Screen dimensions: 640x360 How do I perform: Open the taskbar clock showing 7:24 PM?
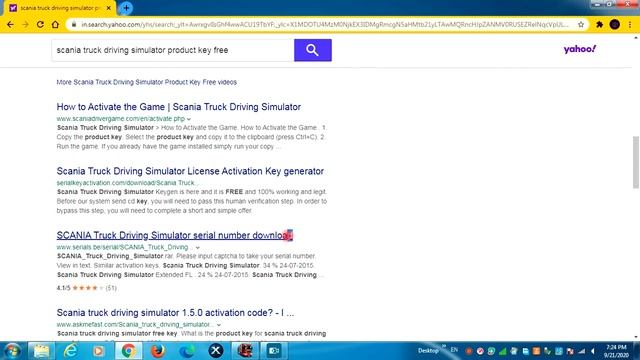point(617,351)
